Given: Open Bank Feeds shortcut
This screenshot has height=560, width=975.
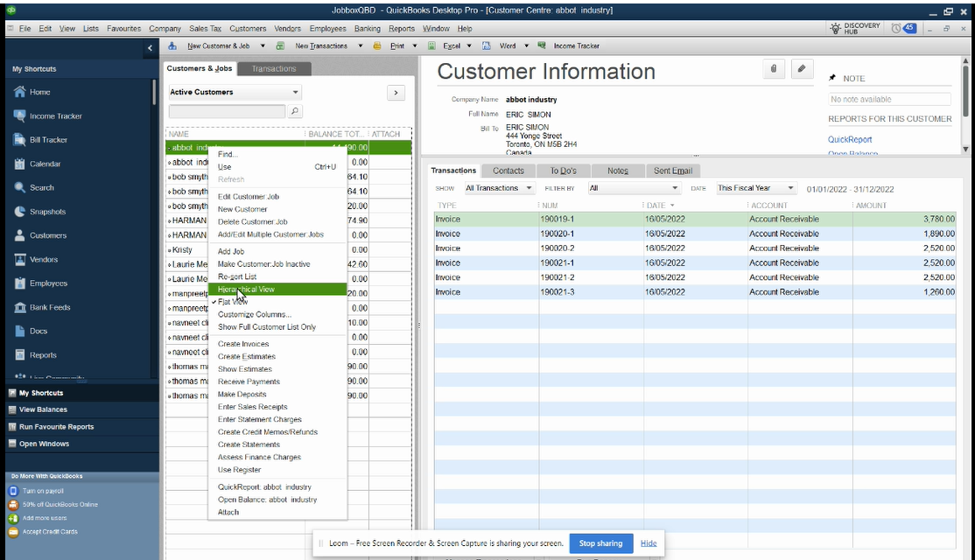Looking at the screenshot, I should [50, 308].
